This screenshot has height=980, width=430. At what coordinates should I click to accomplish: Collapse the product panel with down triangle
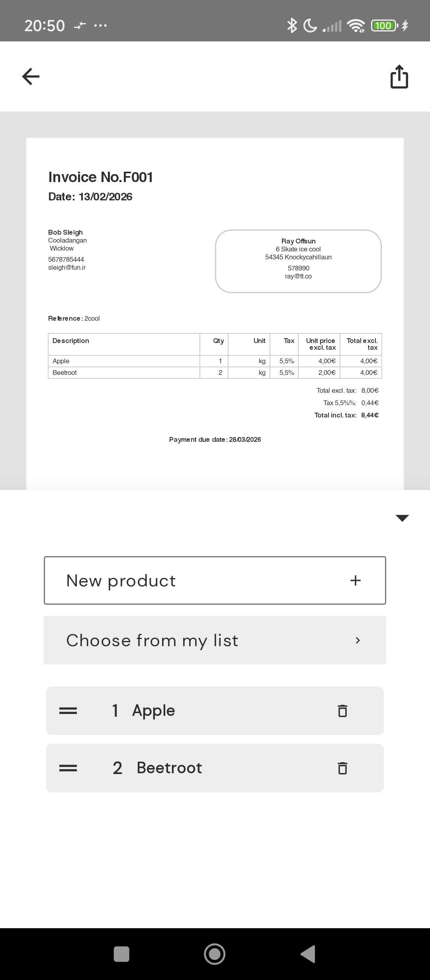click(x=402, y=518)
